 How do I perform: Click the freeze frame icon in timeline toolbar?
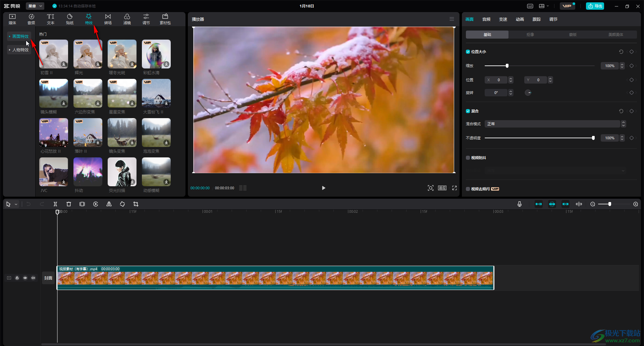pyautogui.click(x=82, y=204)
